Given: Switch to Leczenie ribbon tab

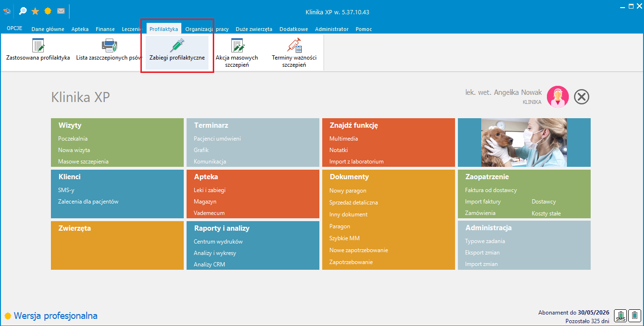Looking at the screenshot, I should pos(132,29).
